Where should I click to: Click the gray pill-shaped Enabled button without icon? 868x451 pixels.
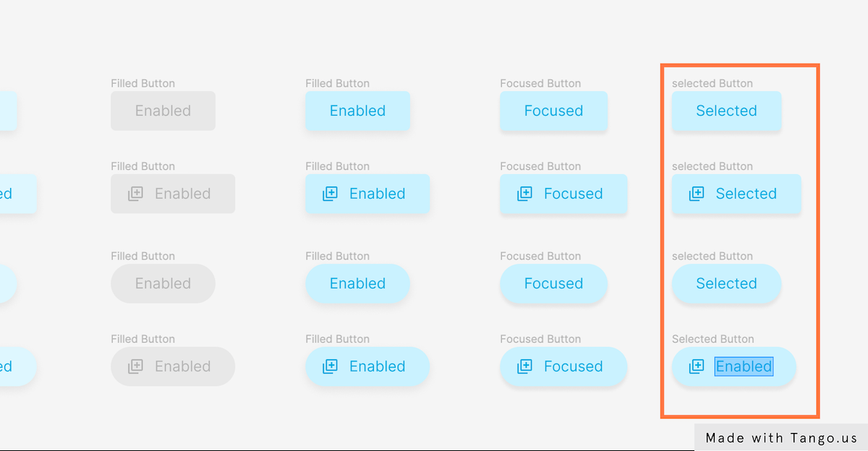(x=163, y=283)
